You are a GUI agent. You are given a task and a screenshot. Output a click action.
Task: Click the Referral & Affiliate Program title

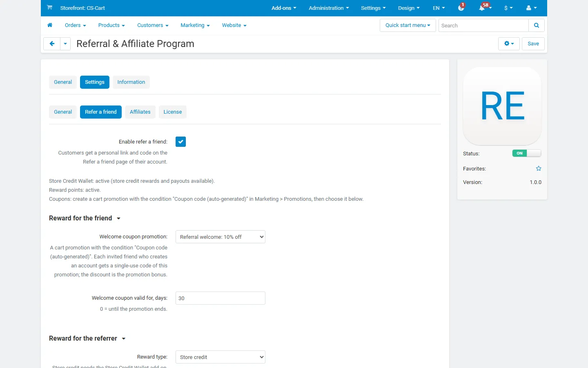coord(135,44)
